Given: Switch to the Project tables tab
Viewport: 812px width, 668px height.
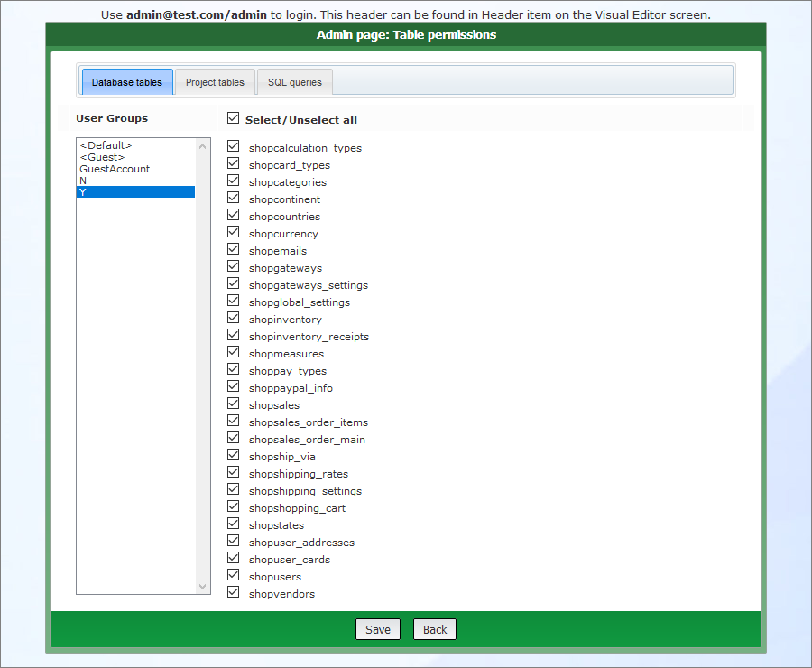Looking at the screenshot, I should 215,81.
